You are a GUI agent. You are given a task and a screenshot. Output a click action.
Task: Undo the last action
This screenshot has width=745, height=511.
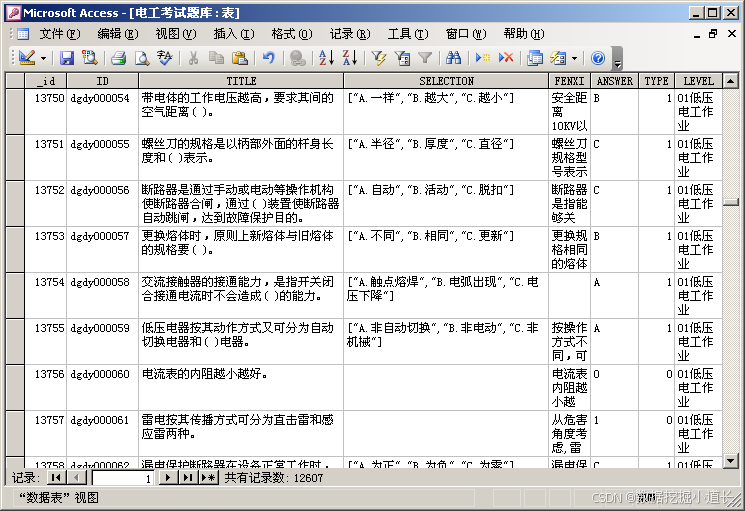[268, 58]
